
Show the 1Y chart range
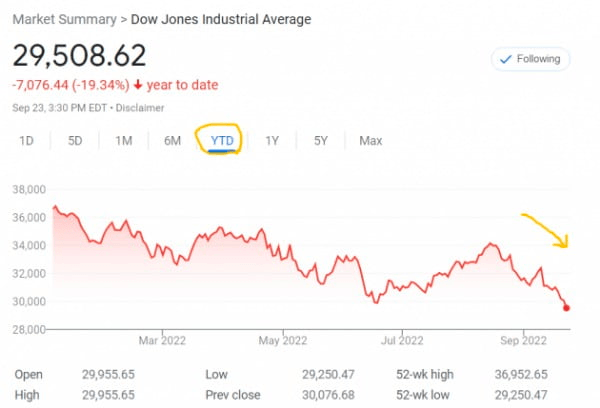(x=272, y=141)
